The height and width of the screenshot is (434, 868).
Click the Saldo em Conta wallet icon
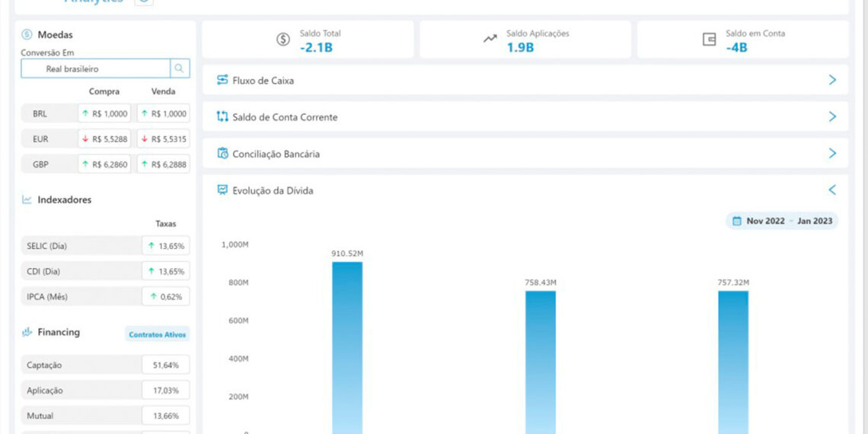tap(709, 40)
